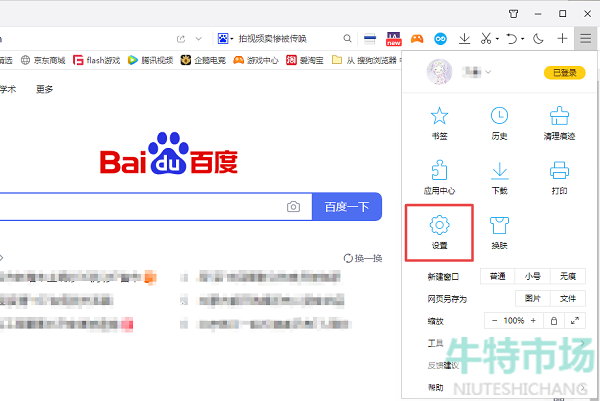Click the blue infinity round toolbar icon

click(x=440, y=39)
